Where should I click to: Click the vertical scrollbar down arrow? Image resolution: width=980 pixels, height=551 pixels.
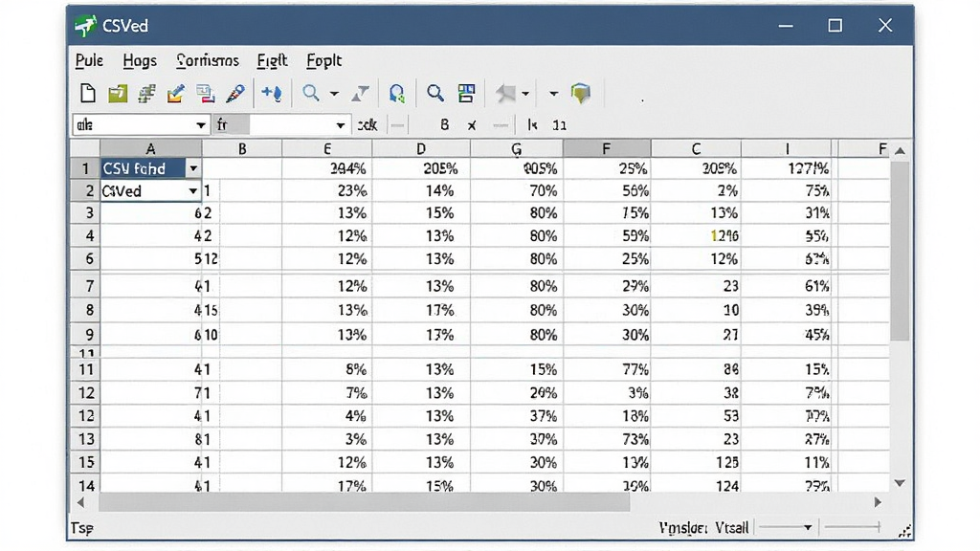(x=900, y=483)
